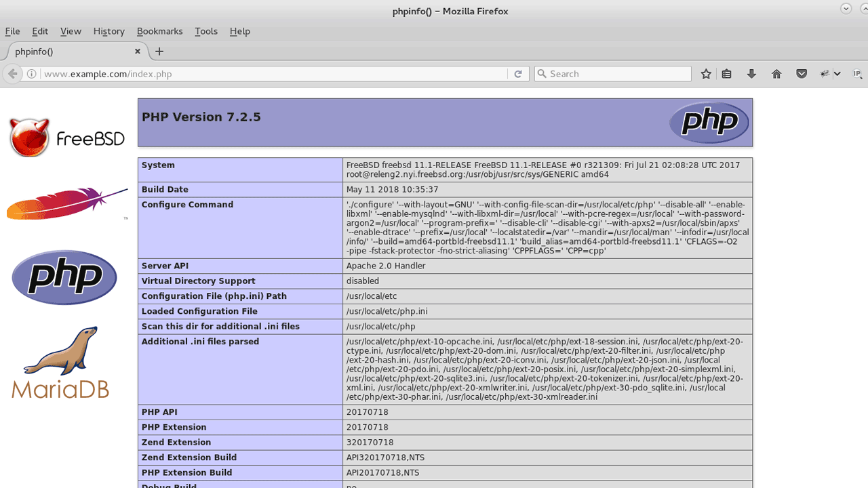Click Scan this dir for additional .ini files
The image size is (868, 488).
(220, 326)
